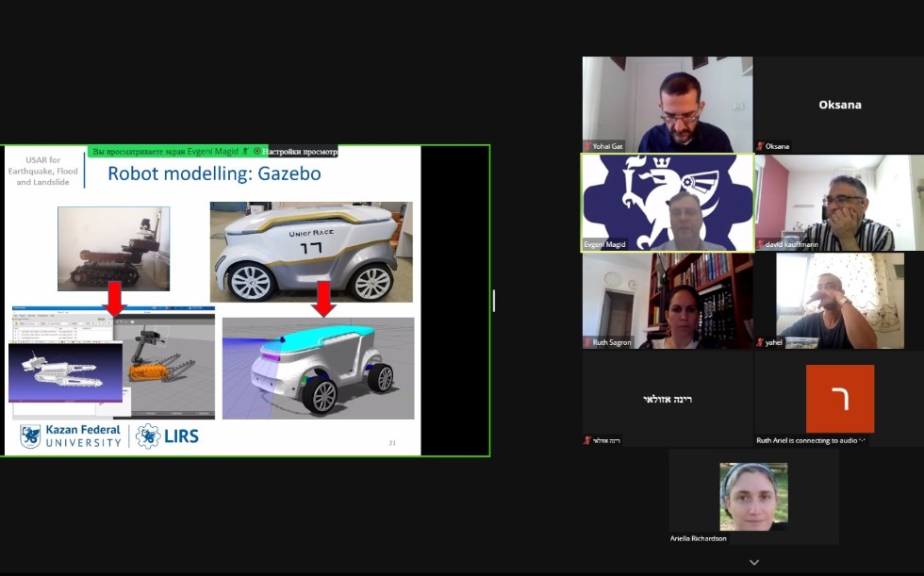This screenshot has width=924, height=576.
Task: Click the 'Robot modelling: Gazebo' slide title
Action: pyautogui.click(x=214, y=174)
